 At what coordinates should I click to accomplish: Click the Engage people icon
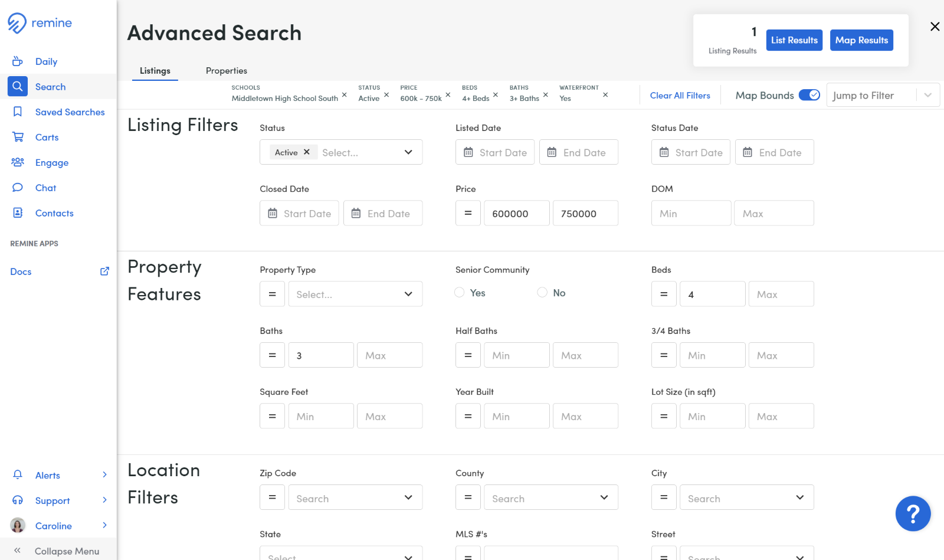[18, 162]
